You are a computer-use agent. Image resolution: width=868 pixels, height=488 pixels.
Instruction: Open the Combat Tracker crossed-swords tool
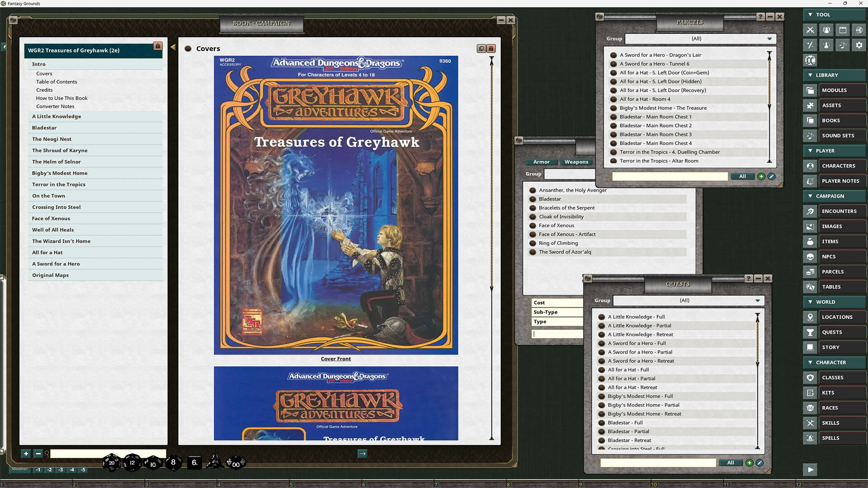click(x=810, y=30)
